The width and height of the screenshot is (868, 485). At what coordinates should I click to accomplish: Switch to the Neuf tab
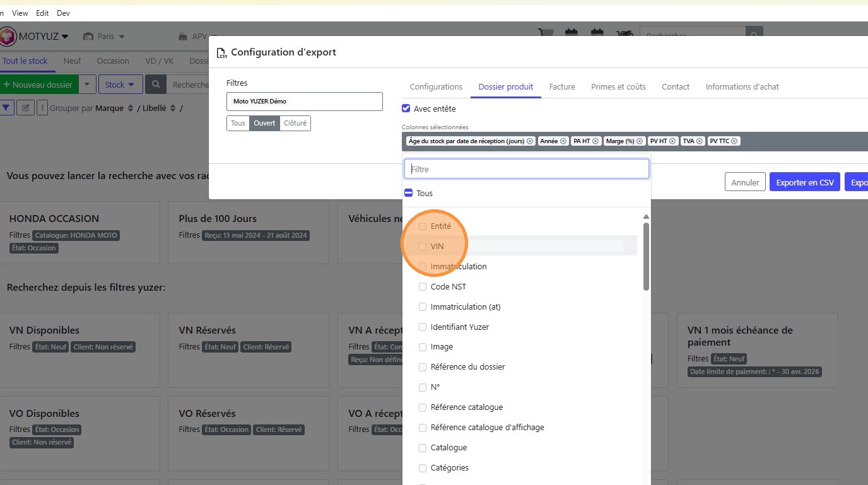[x=73, y=61]
